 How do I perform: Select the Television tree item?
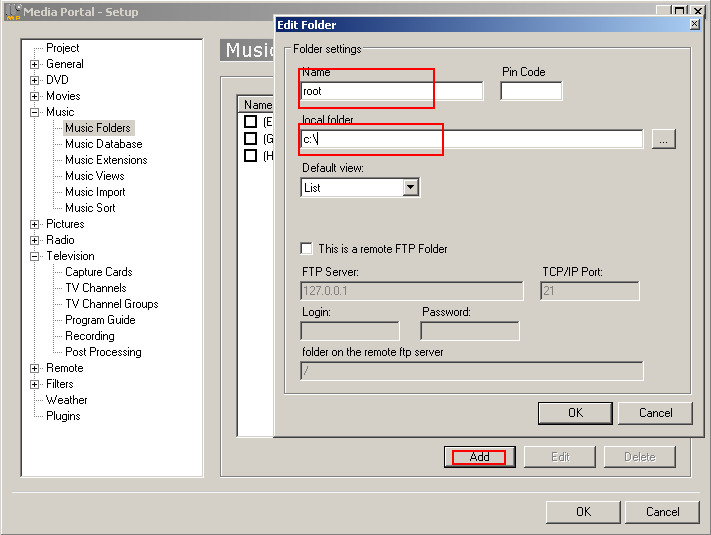click(x=70, y=256)
